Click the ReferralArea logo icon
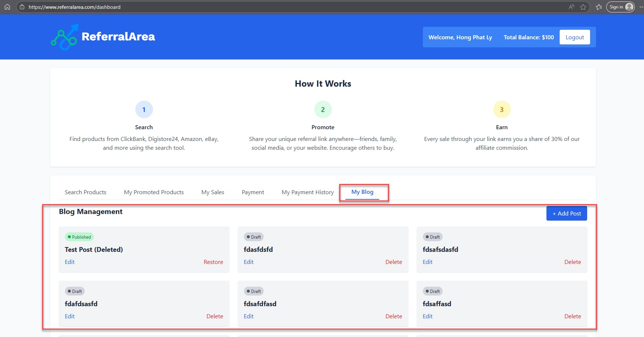The height and width of the screenshot is (337, 644). 65,37
